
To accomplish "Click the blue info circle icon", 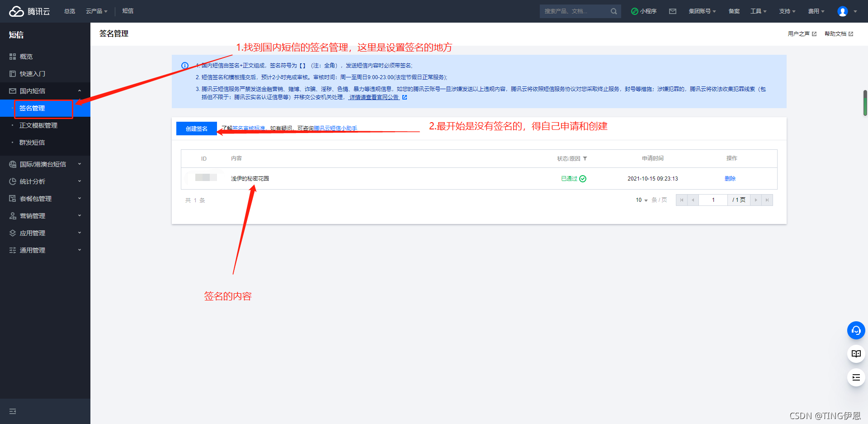I will tap(185, 66).
